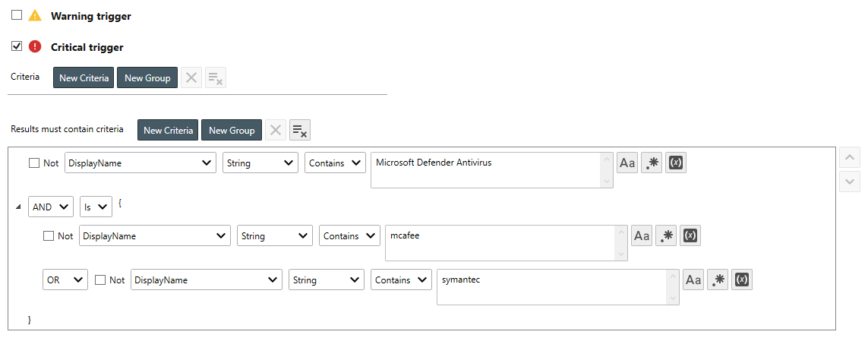Collapse the AND group with the triangle expander
The image size is (868, 338).
point(17,206)
